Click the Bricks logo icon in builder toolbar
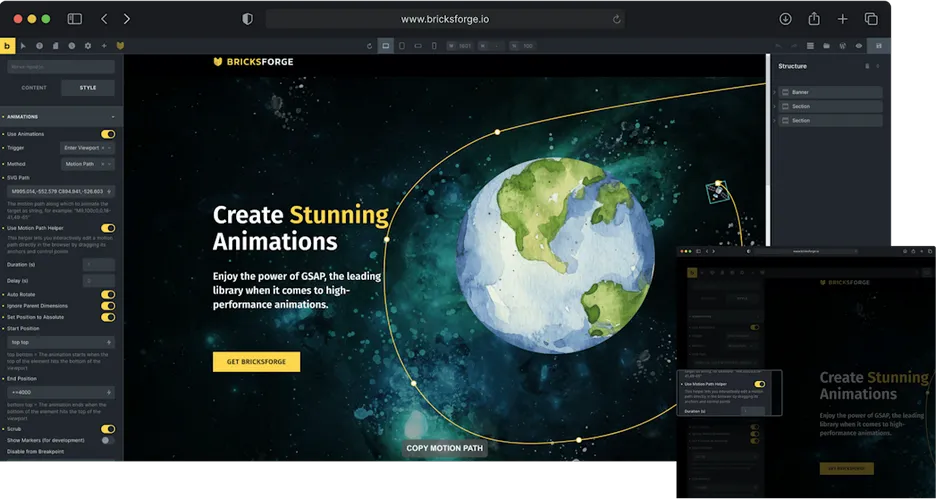The width and height of the screenshot is (936, 500). pos(8,46)
